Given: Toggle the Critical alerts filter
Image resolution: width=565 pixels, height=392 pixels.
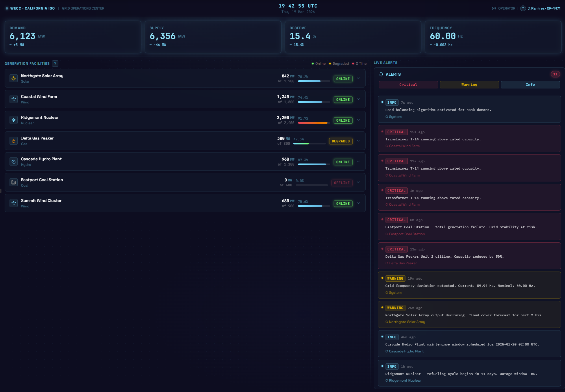Looking at the screenshot, I should [408, 85].
